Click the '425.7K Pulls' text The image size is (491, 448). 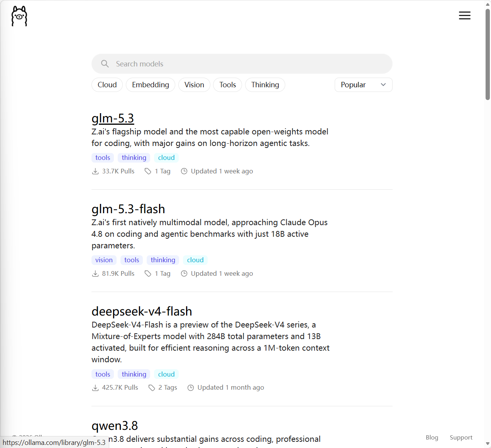[x=120, y=388]
